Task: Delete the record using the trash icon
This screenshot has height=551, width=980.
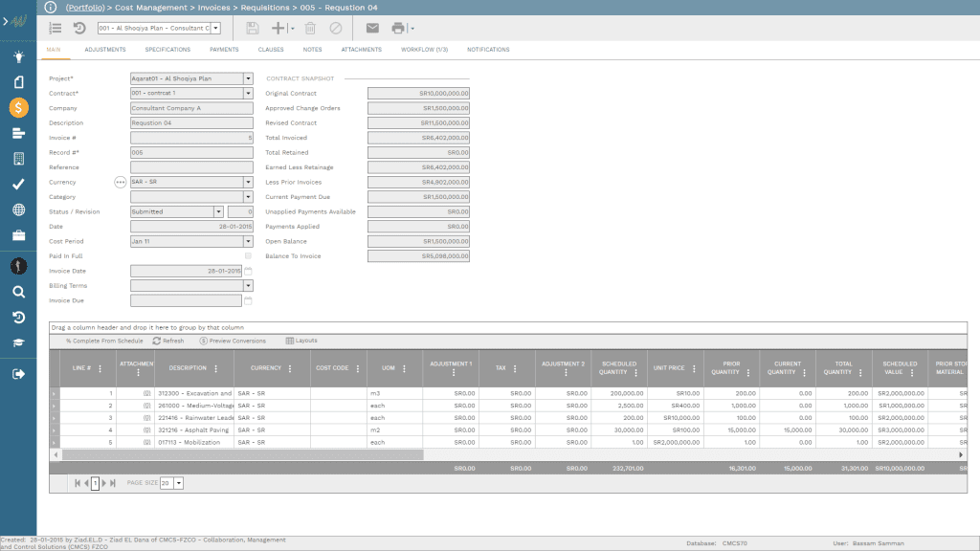Action: click(x=308, y=28)
